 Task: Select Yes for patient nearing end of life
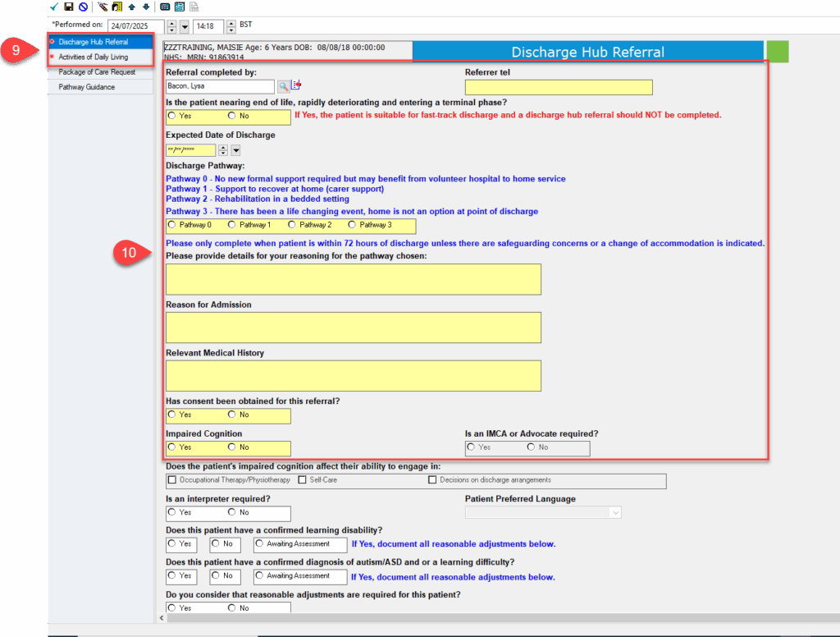click(x=172, y=116)
